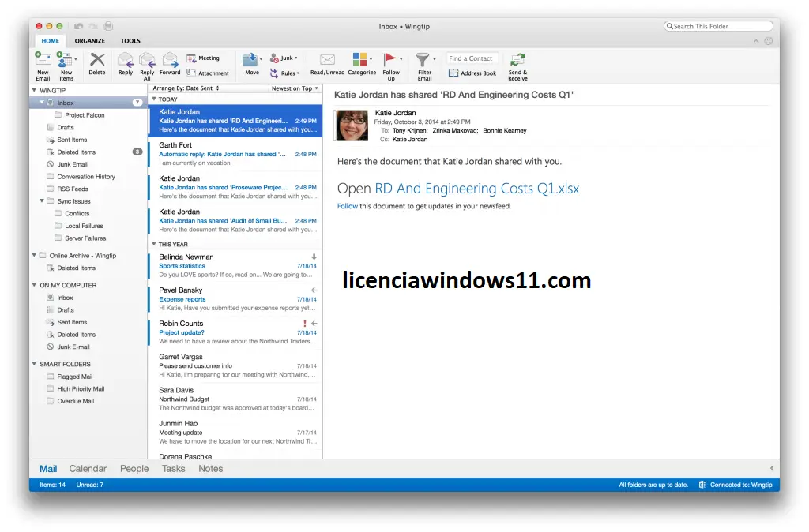Collapse the Sync Issues folder
This screenshot has height=532, width=809.
point(42,201)
